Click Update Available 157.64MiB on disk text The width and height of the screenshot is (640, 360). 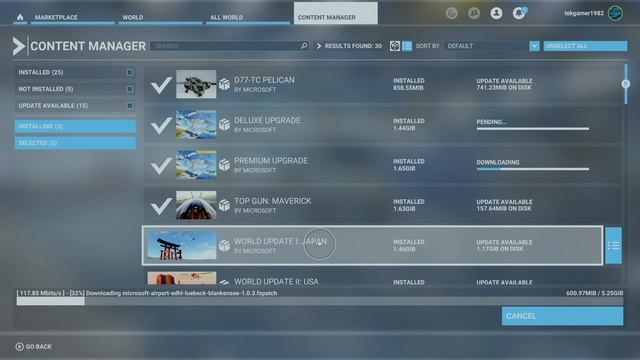pyautogui.click(x=504, y=205)
